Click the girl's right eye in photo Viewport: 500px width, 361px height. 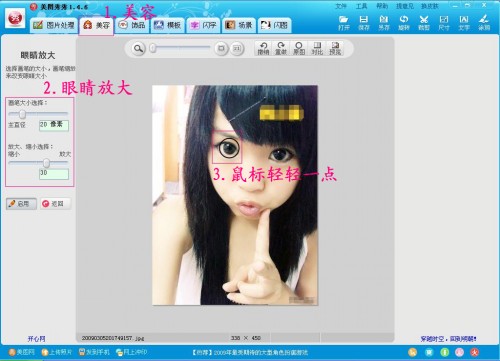coord(229,148)
